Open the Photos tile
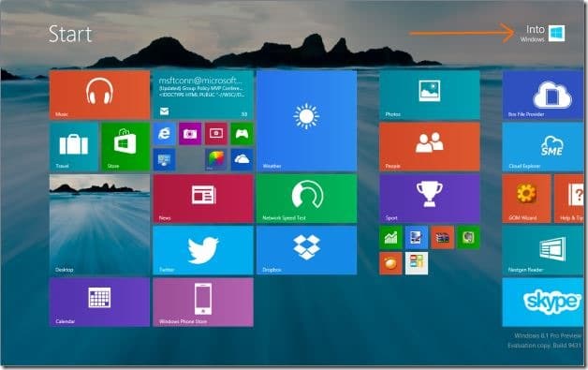 (x=430, y=95)
